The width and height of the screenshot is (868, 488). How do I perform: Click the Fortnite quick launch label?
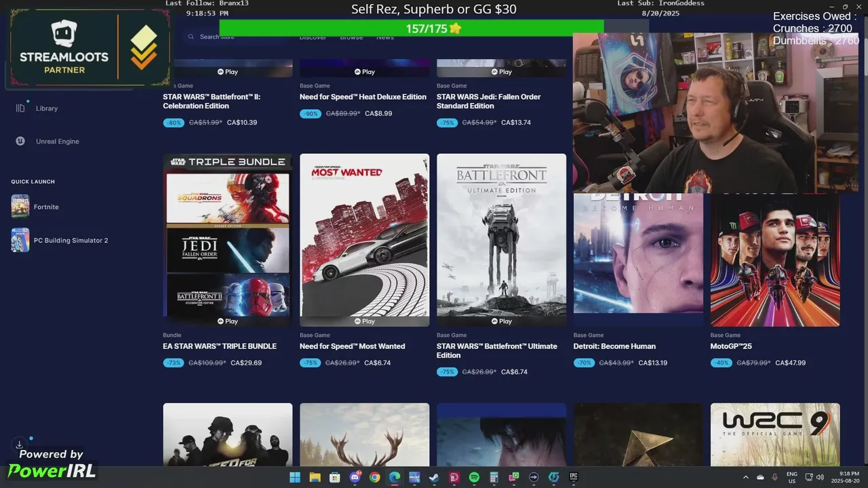tap(46, 207)
